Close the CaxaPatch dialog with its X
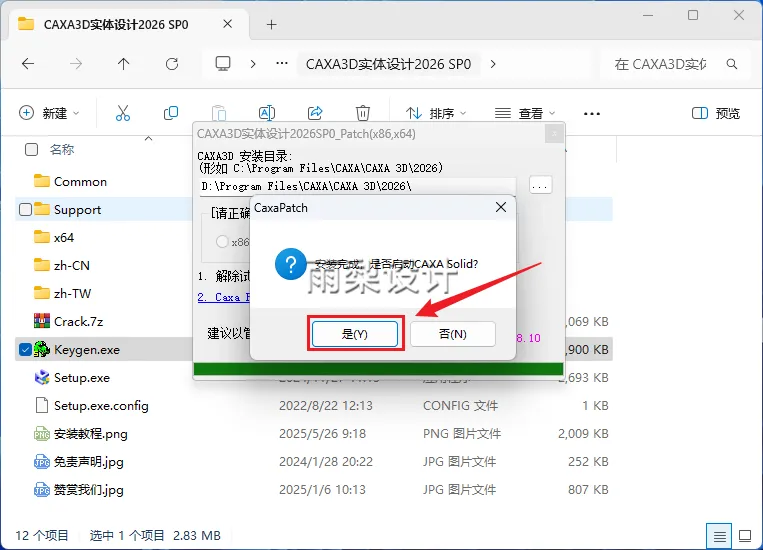Viewport: 763px width, 550px height. [501, 207]
